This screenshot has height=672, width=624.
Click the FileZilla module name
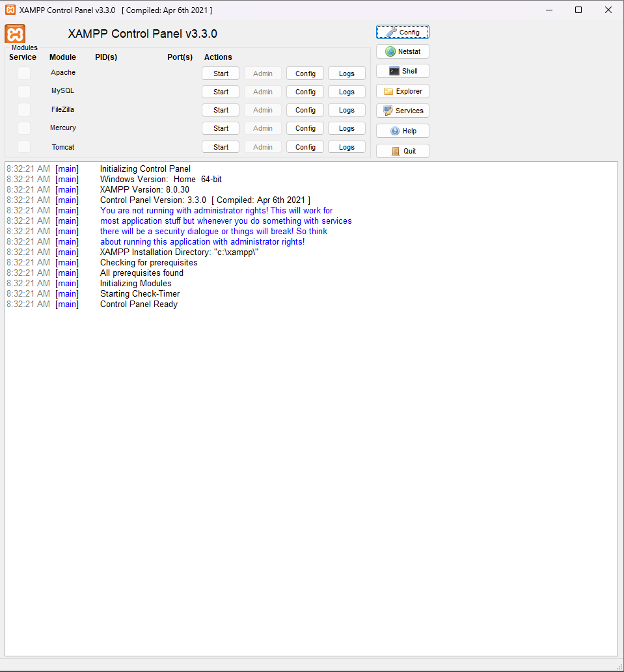click(62, 109)
